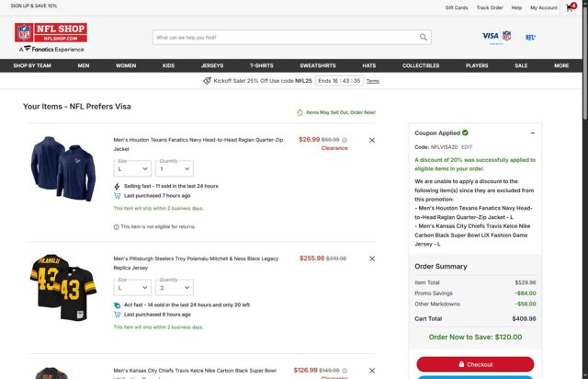Click Other Markdowns -$56.00 value
The image size is (588, 379).
[x=525, y=304]
